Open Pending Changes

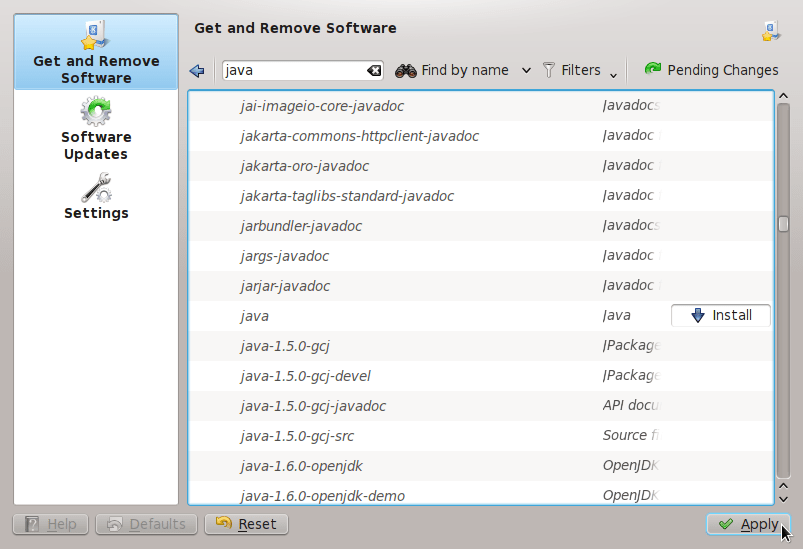click(x=711, y=70)
